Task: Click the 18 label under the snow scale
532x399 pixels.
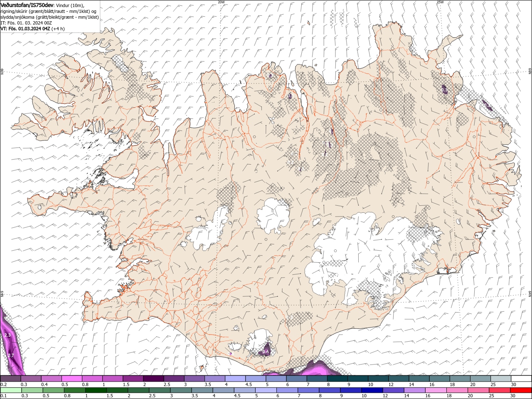Action: click(452, 384)
